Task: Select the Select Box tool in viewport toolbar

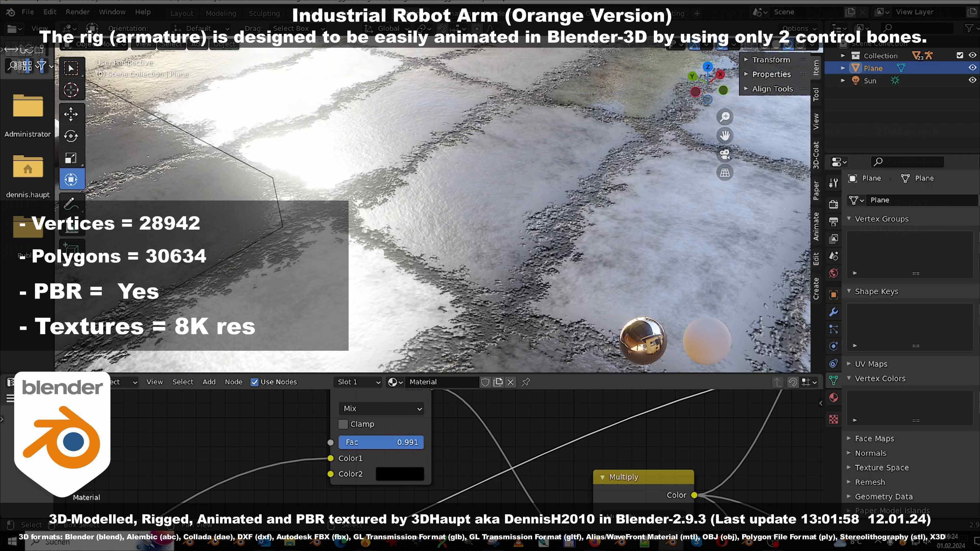Action: coord(71,68)
